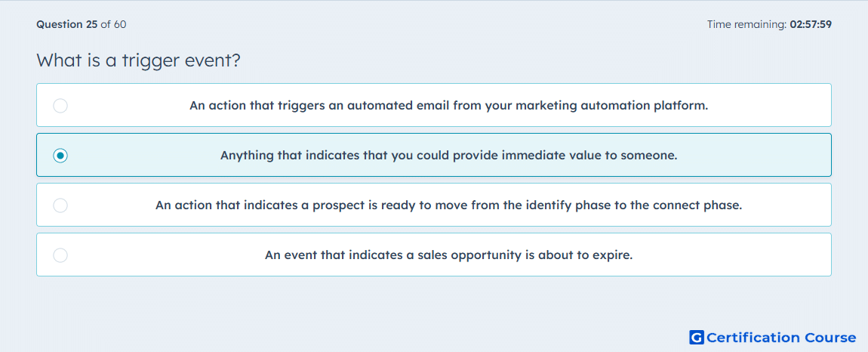Screen dimensions: 868x352
Task: Click the bold 'Question 25' label
Action: point(67,24)
